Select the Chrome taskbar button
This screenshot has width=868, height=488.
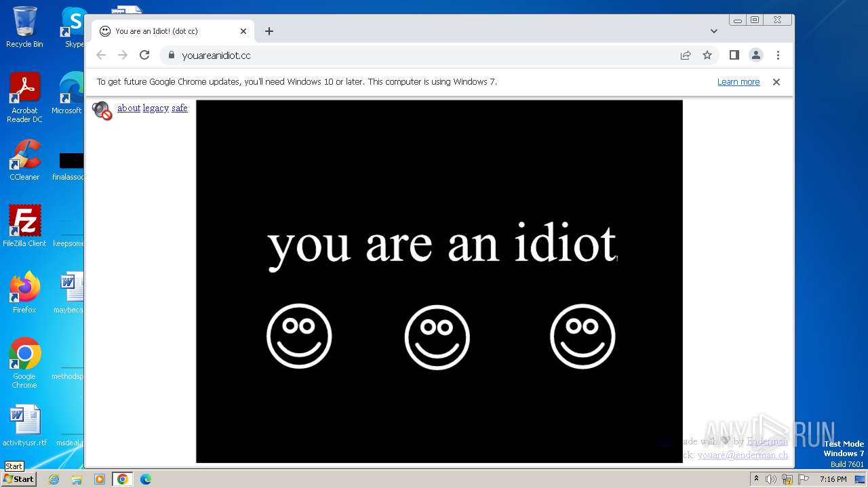(123, 479)
